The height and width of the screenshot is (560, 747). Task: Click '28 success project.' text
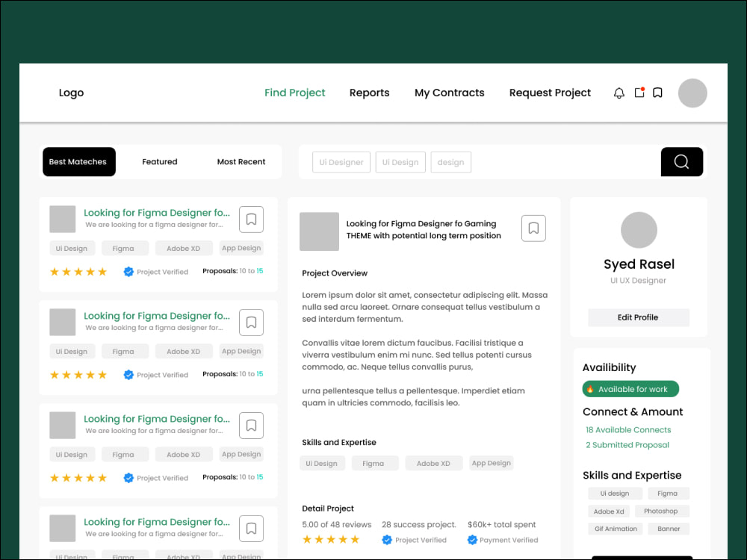(x=419, y=525)
